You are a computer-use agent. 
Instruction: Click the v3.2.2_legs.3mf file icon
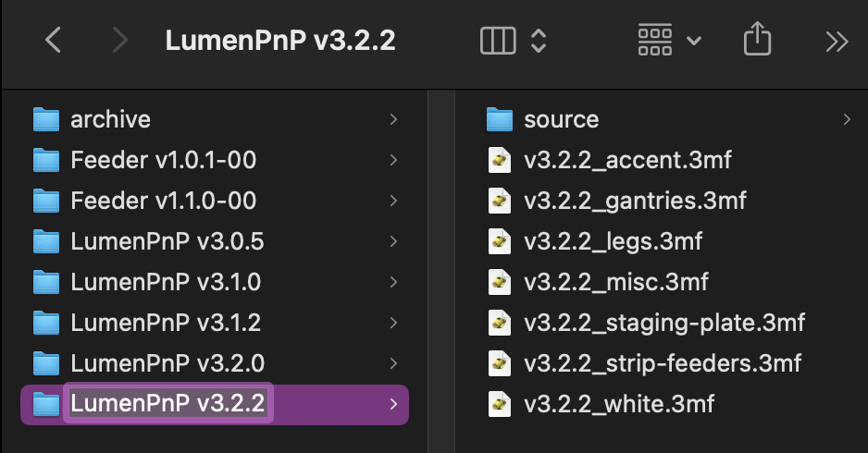(x=500, y=241)
